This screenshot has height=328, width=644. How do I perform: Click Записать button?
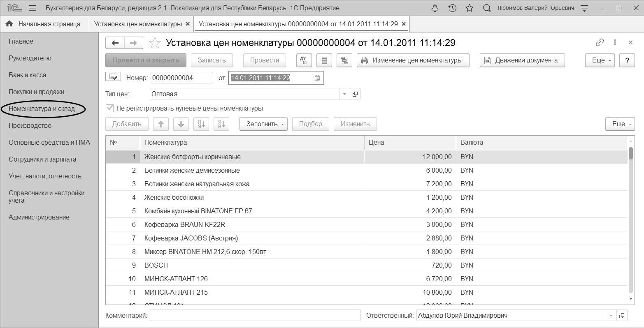tap(212, 60)
